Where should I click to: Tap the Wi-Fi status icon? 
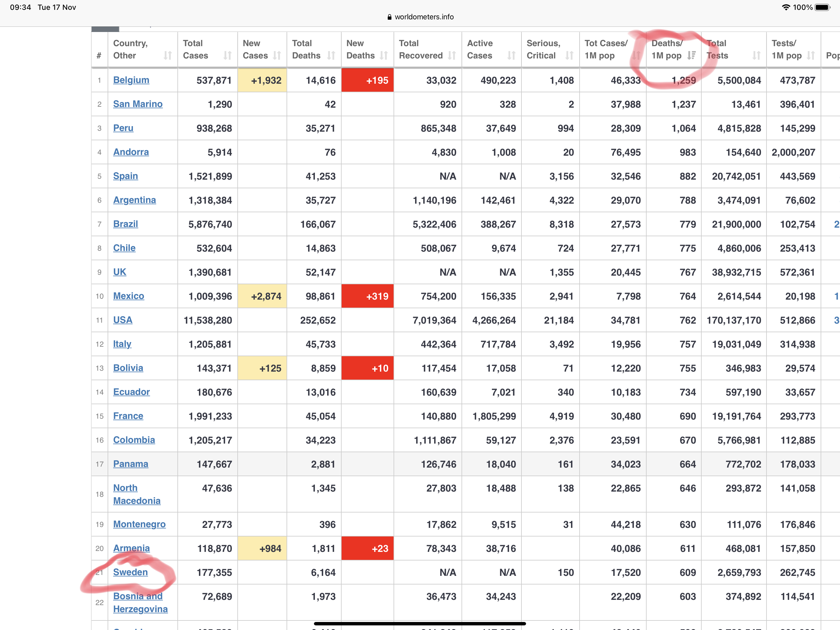pos(786,7)
